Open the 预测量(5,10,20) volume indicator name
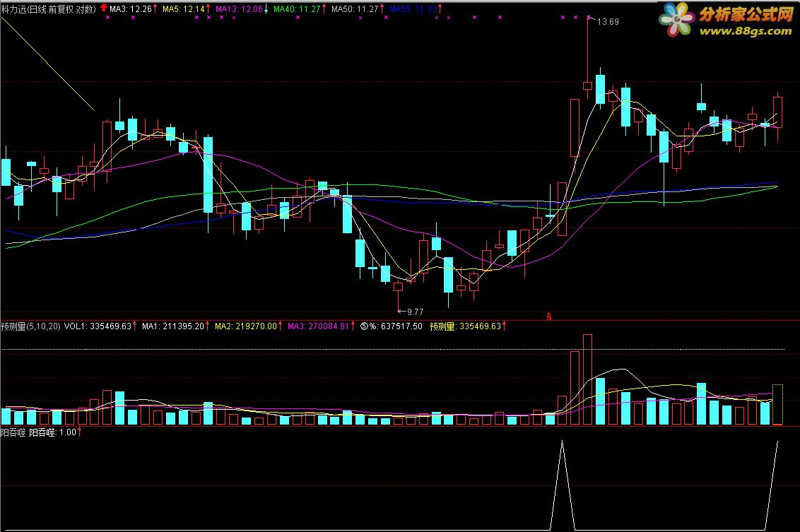The width and height of the screenshot is (800, 532). 30,326
